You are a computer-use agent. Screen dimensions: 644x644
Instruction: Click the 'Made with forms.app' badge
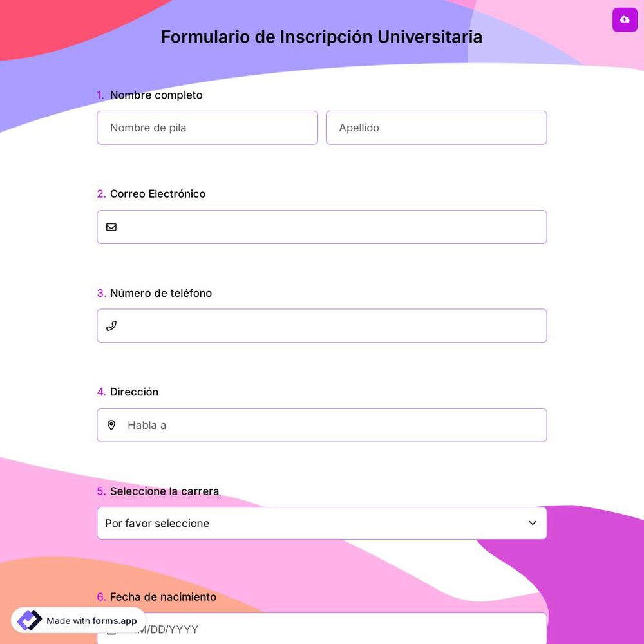77,620
